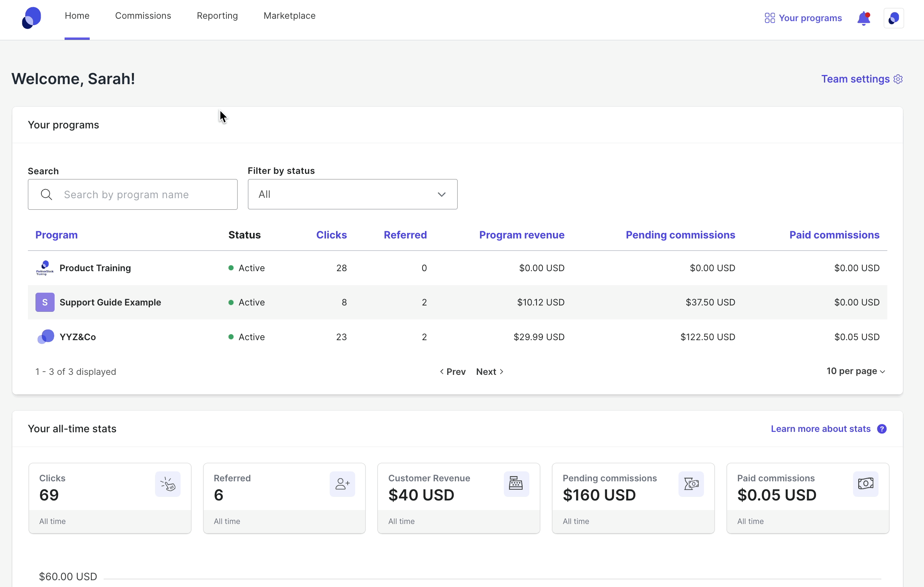924x587 pixels.
Task: Click the $122.50 USD pending commissions value
Action: tap(708, 337)
